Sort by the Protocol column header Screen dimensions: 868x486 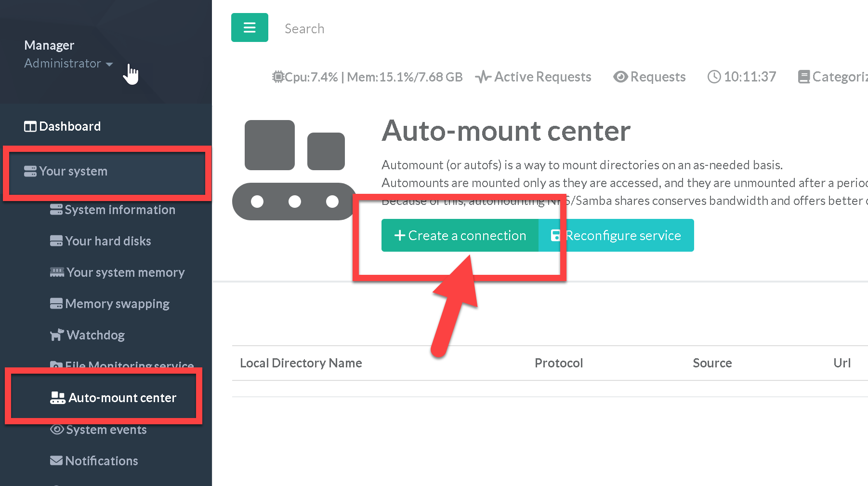pos(558,363)
